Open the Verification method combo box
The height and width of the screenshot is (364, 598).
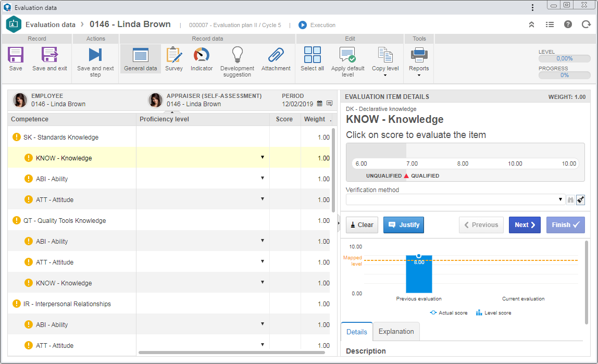click(x=455, y=199)
